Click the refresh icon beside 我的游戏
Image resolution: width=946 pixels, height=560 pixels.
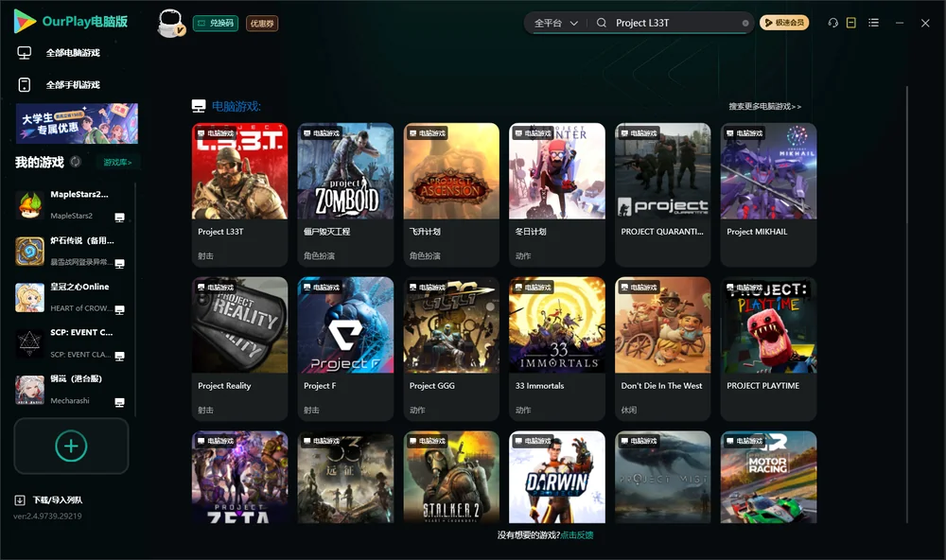pos(76,162)
